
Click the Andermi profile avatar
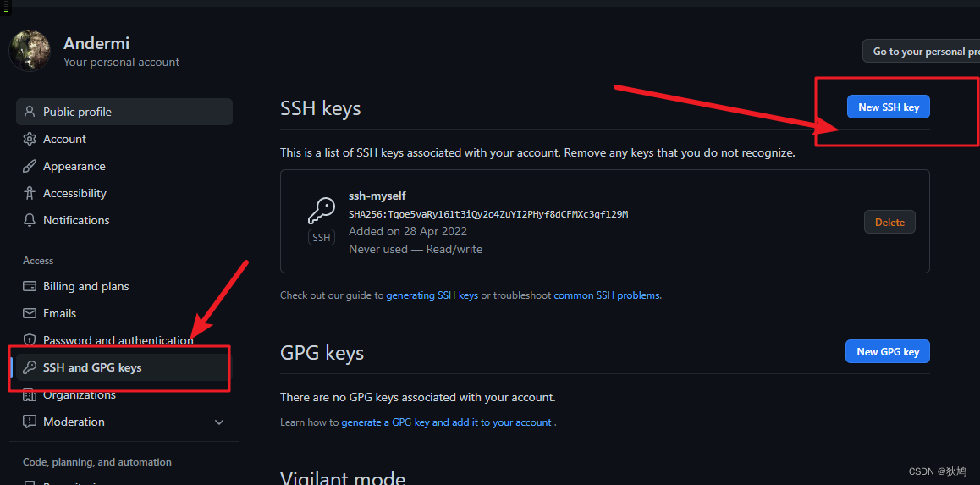(30, 51)
